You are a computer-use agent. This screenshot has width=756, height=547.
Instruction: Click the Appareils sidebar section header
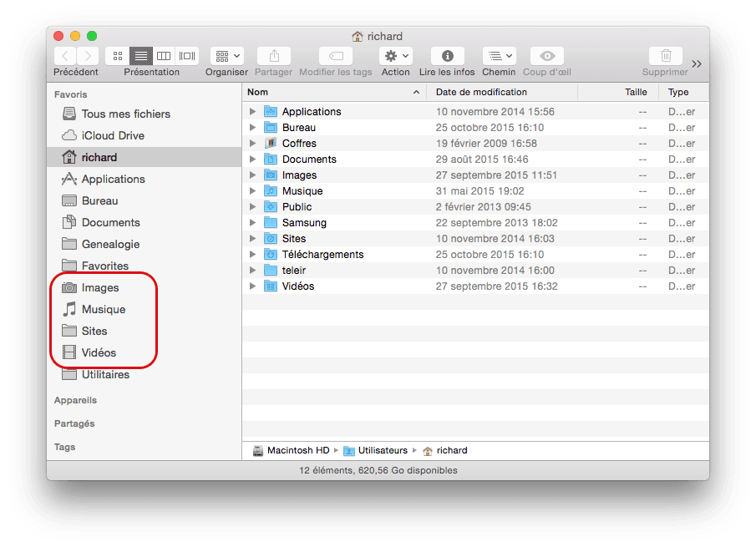75,400
